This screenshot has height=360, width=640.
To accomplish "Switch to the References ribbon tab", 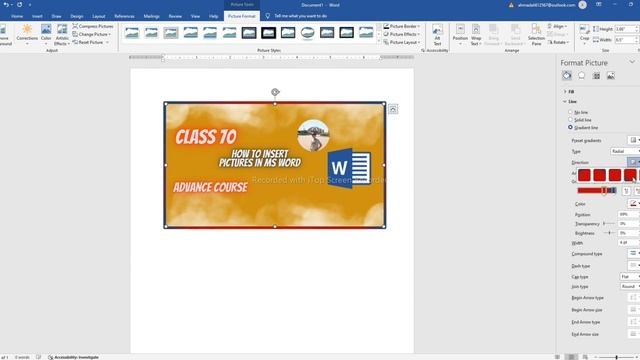I will (x=124, y=16).
